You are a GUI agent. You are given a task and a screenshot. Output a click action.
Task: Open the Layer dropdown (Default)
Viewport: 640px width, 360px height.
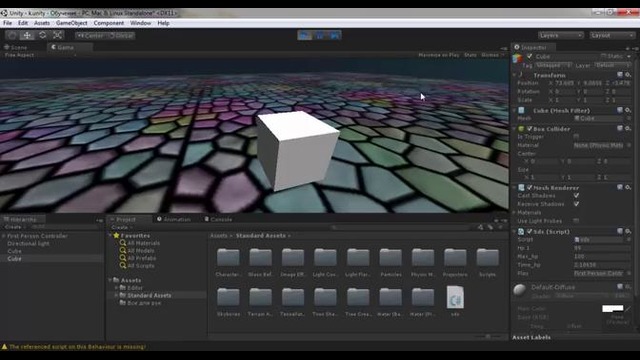tap(613, 65)
